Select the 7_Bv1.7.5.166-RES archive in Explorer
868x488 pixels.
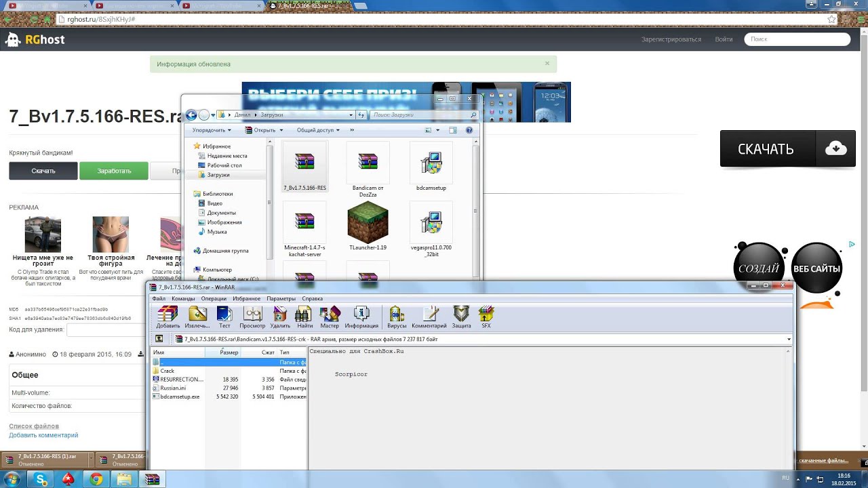tap(304, 167)
